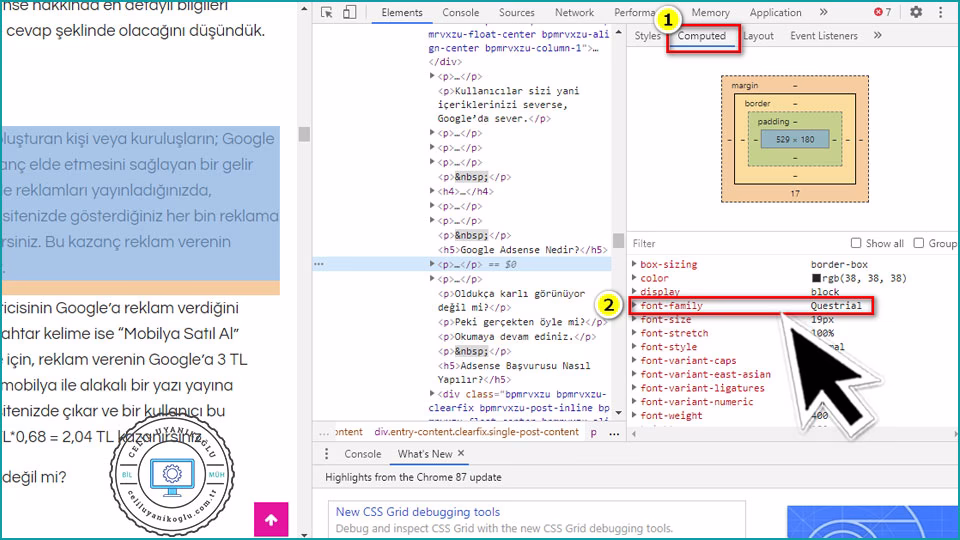Open the Network panel tab
Image resolution: width=960 pixels, height=540 pixels.
click(574, 13)
